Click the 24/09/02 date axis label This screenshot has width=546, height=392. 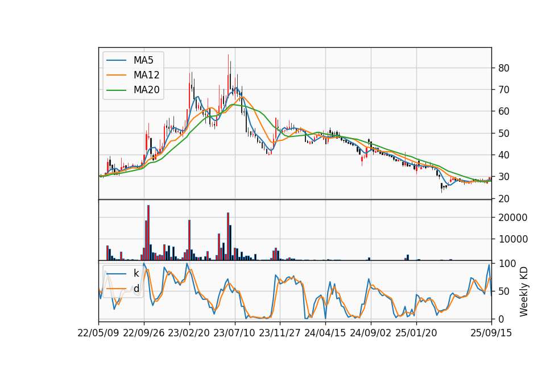tap(370, 333)
